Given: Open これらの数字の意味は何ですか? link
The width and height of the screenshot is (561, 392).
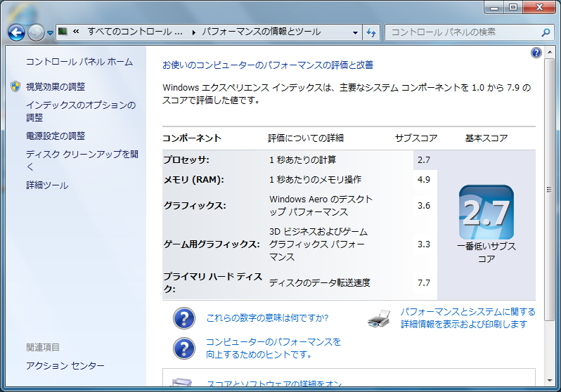Looking at the screenshot, I should tap(267, 318).
